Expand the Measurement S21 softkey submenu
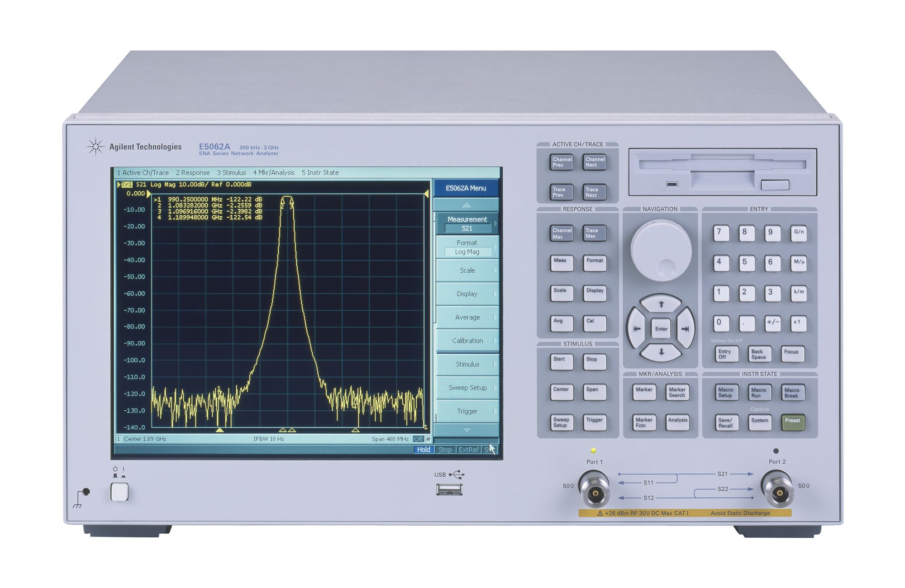The height and width of the screenshot is (588, 905). [468, 223]
